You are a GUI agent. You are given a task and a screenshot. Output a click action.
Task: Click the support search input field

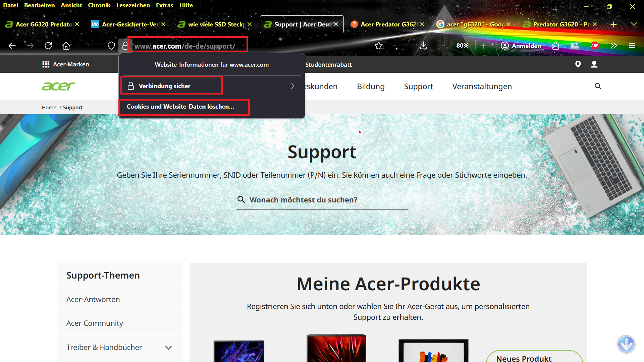322,200
